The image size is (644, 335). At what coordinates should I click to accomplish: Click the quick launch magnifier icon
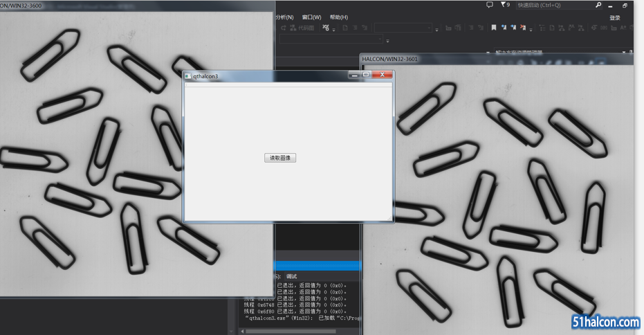pos(598,5)
